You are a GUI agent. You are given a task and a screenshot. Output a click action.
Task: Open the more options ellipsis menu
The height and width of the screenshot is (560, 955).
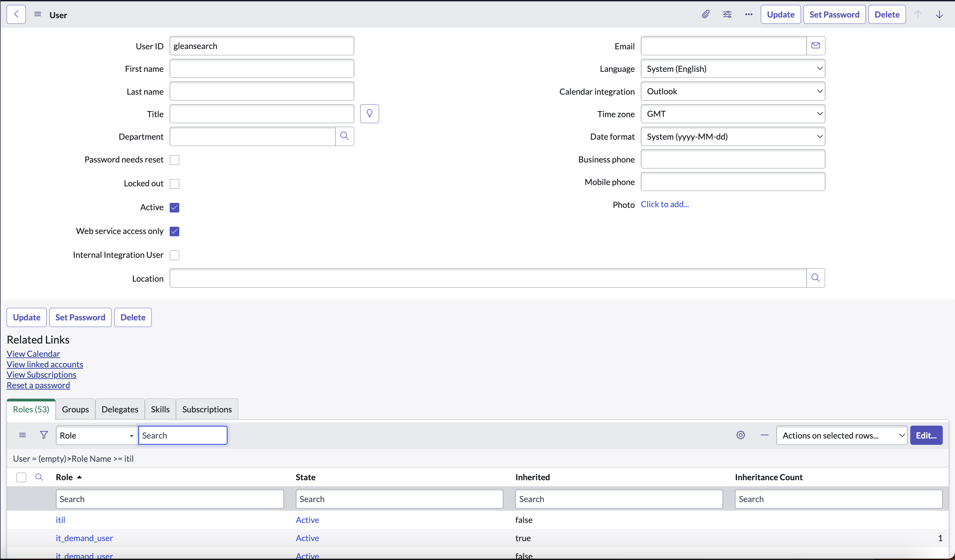749,14
